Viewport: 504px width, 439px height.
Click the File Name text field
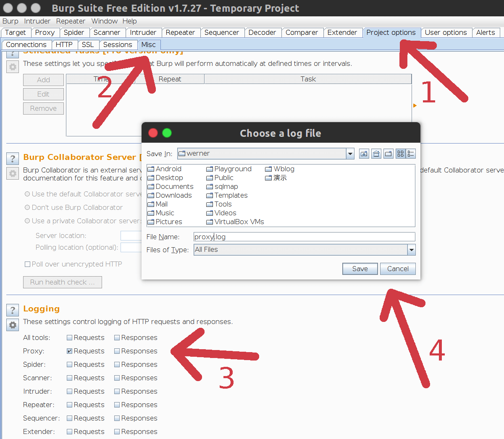[x=304, y=237]
